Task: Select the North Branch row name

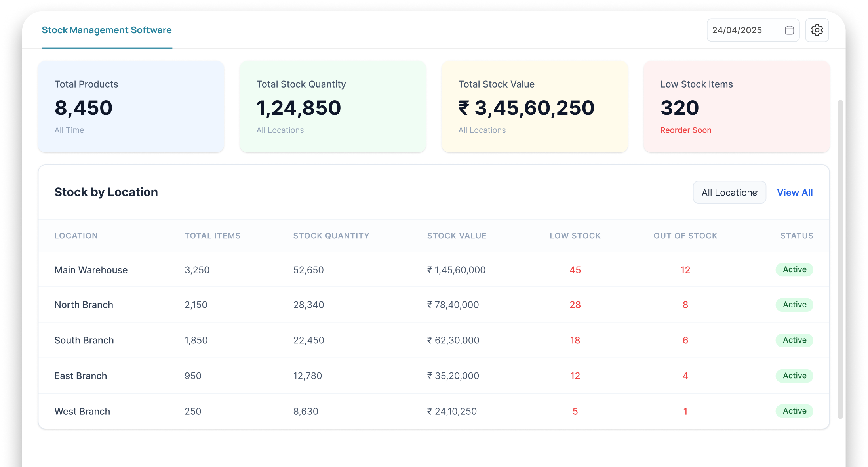Action: (x=84, y=305)
